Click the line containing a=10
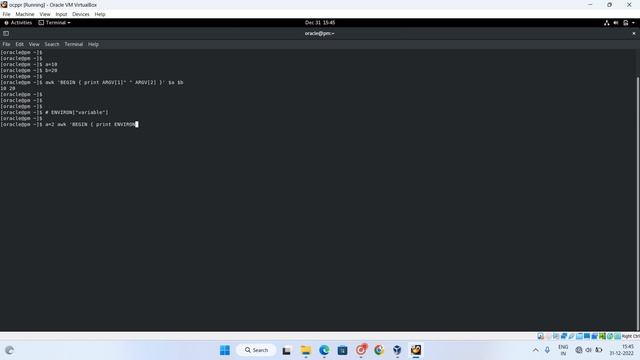This screenshot has width=640, height=360. click(29, 64)
